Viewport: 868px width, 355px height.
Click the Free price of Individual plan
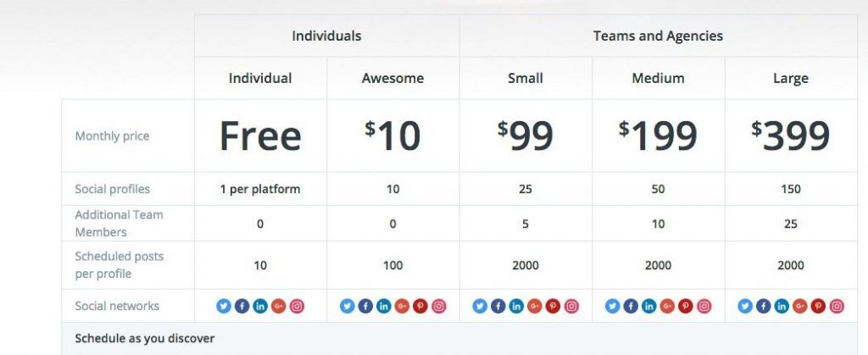260,136
